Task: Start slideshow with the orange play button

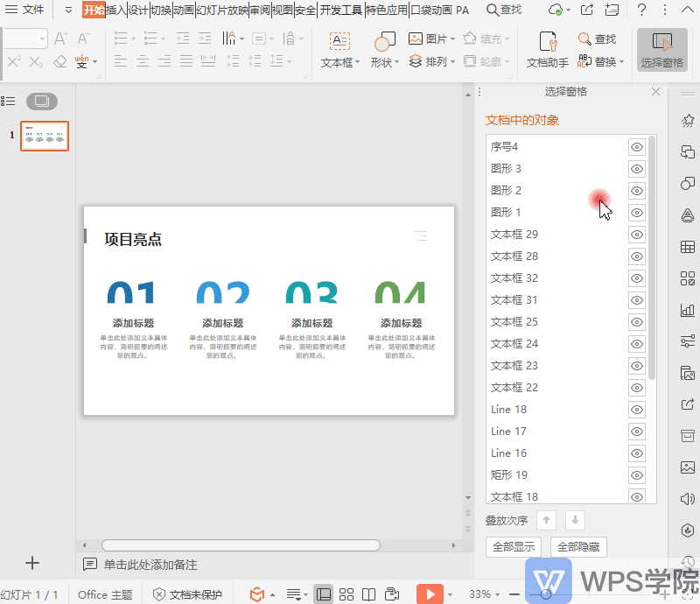Action: (x=430, y=594)
